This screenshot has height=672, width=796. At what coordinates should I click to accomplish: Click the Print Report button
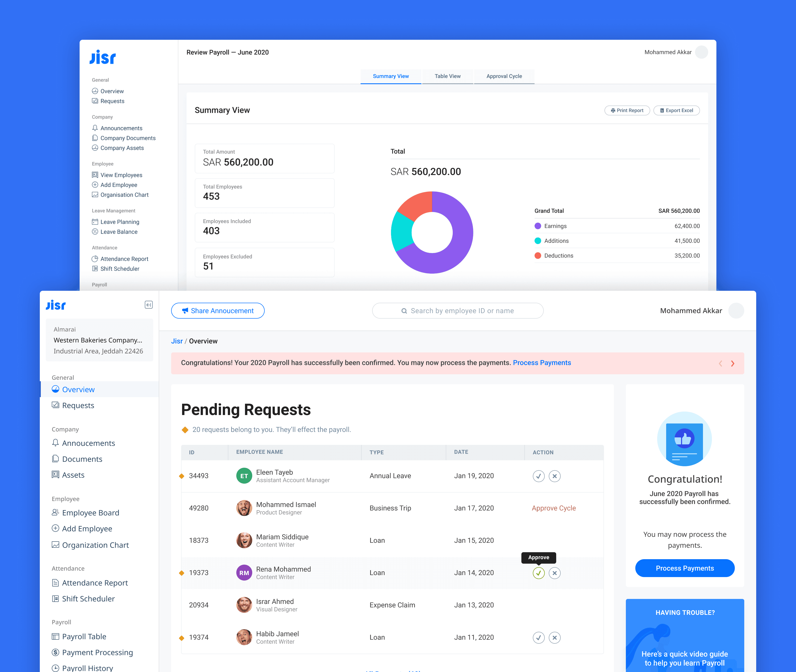click(627, 111)
